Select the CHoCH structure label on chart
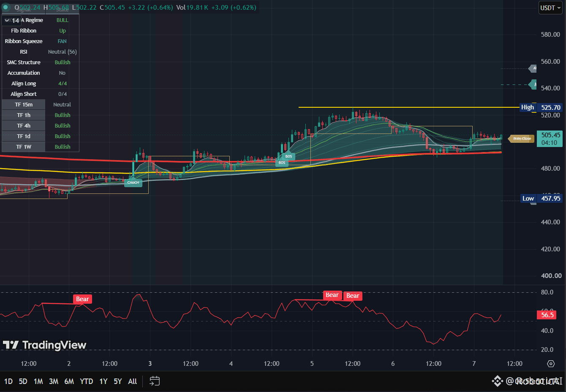Viewport: 566px width, 392px height. tap(133, 182)
